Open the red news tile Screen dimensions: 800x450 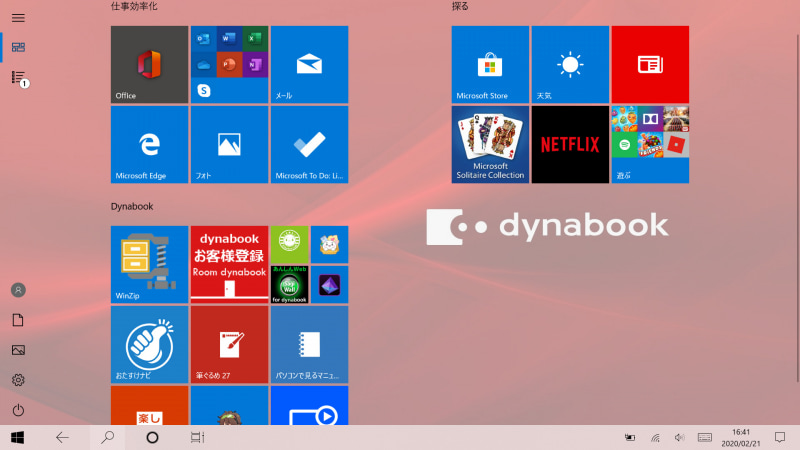click(651, 65)
